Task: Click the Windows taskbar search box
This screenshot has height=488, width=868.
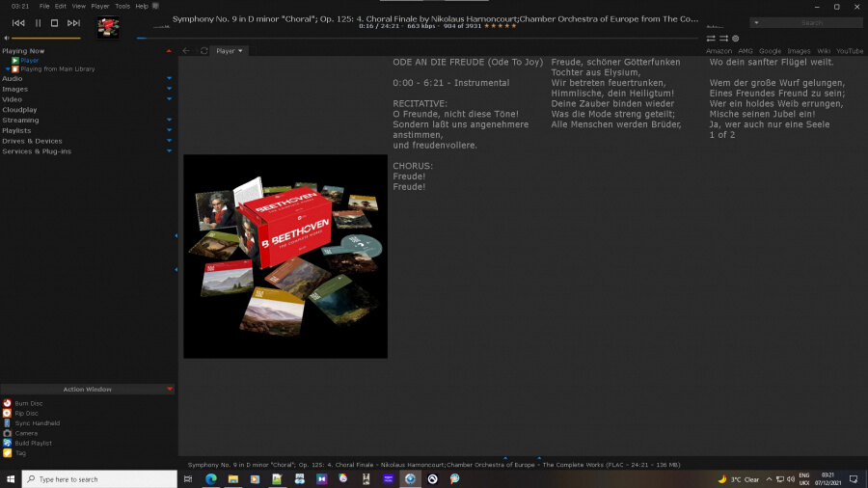Action: point(99,479)
